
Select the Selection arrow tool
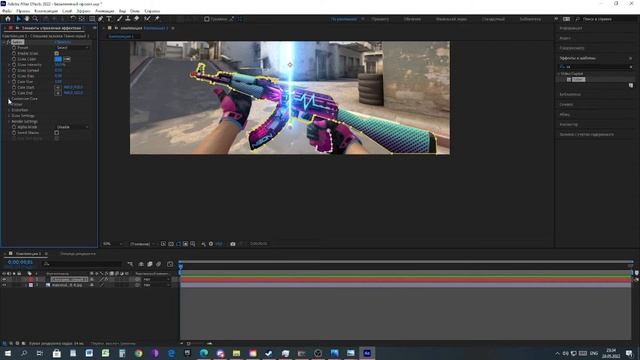click(x=18, y=19)
